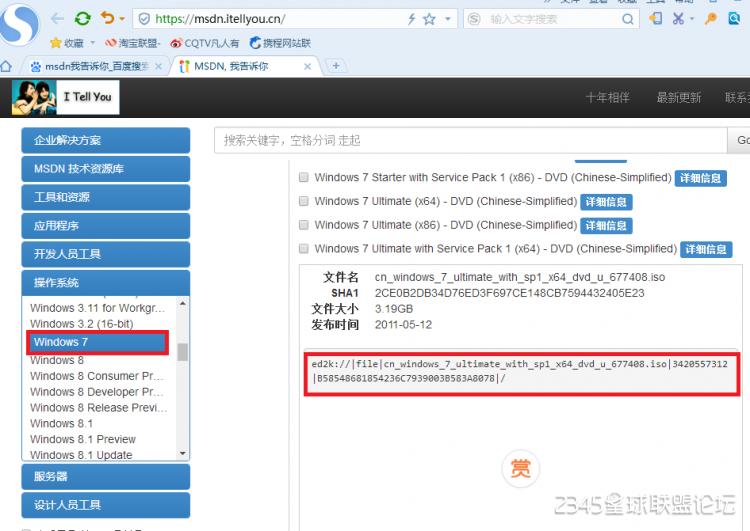The image size is (750, 531).
Task: Click the security shield icon in address bar
Action: coord(143,19)
